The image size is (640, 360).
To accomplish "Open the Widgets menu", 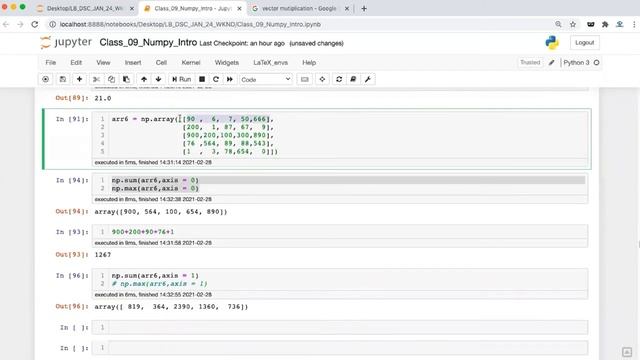I will (227, 62).
